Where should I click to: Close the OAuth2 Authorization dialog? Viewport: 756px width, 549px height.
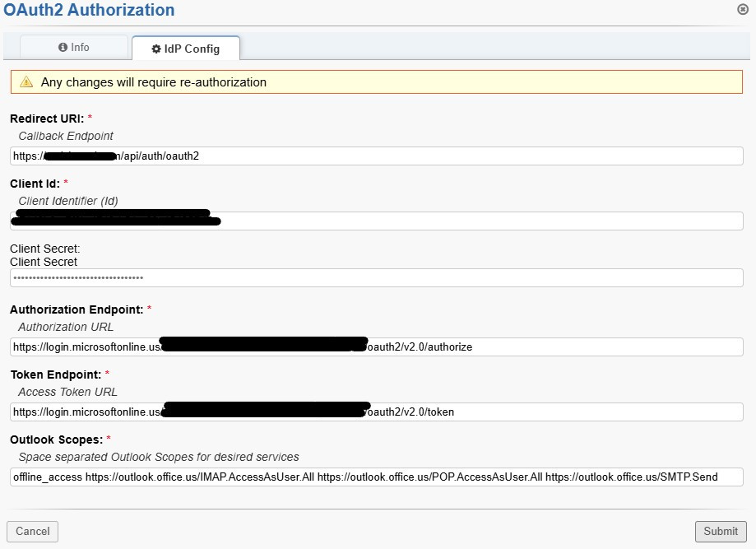[x=743, y=9]
